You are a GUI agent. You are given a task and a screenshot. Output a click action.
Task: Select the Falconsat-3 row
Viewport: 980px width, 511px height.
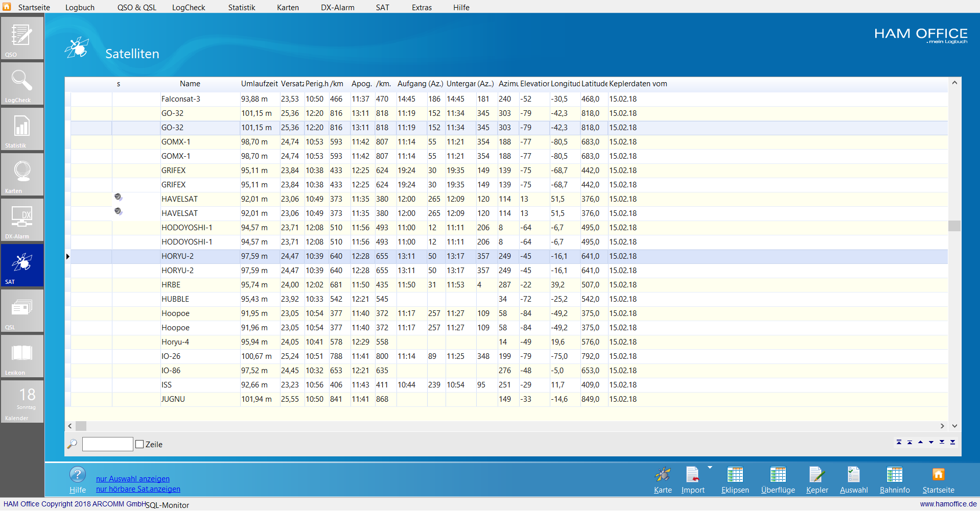click(509, 99)
